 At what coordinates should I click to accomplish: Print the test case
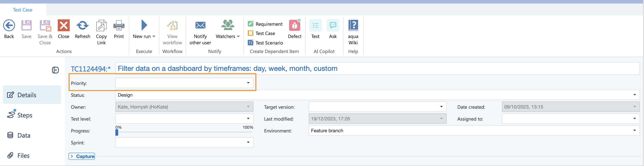pyautogui.click(x=119, y=25)
